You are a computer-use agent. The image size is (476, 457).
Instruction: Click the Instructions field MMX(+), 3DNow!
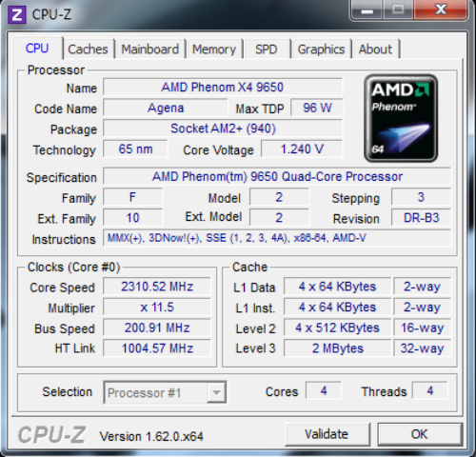277,238
